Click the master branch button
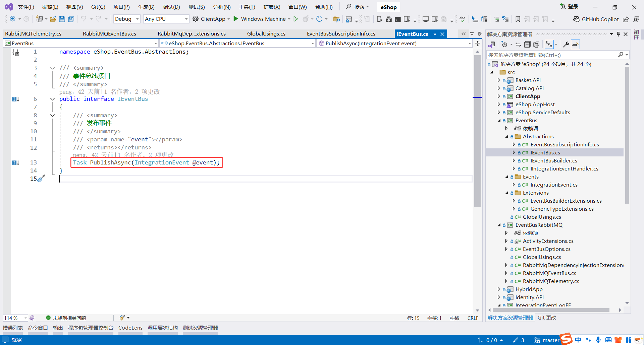The image size is (644, 345). (547, 340)
